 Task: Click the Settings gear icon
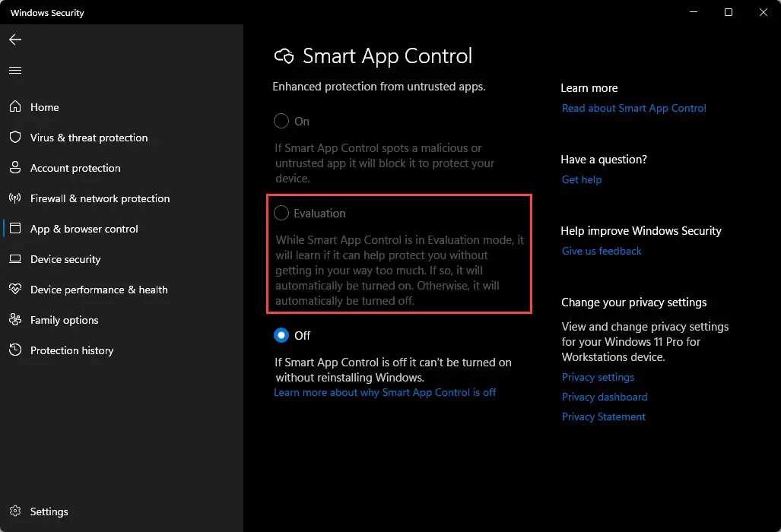[15, 511]
